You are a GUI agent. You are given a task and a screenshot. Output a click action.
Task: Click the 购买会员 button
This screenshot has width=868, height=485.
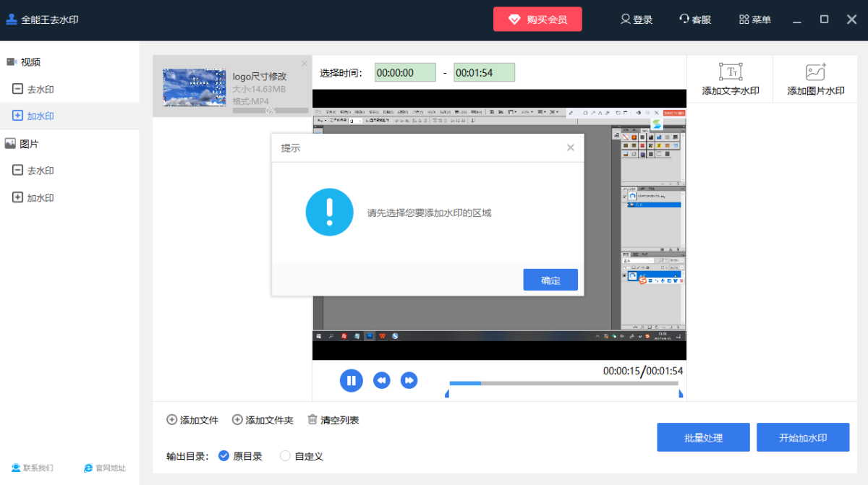(x=537, y=20)
